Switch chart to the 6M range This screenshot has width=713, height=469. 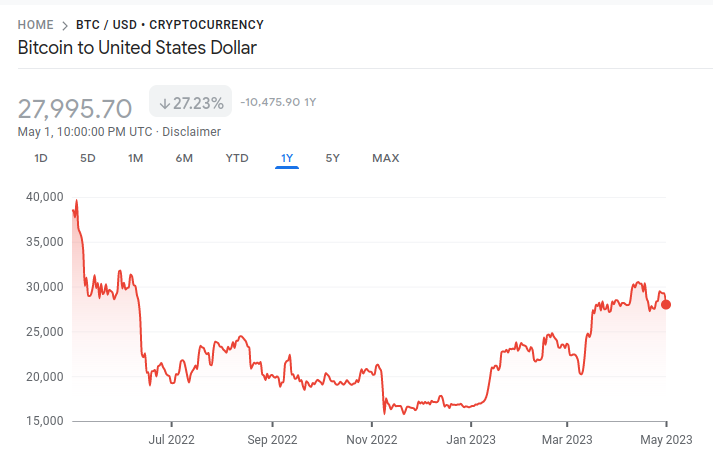[x=184, y=158]
